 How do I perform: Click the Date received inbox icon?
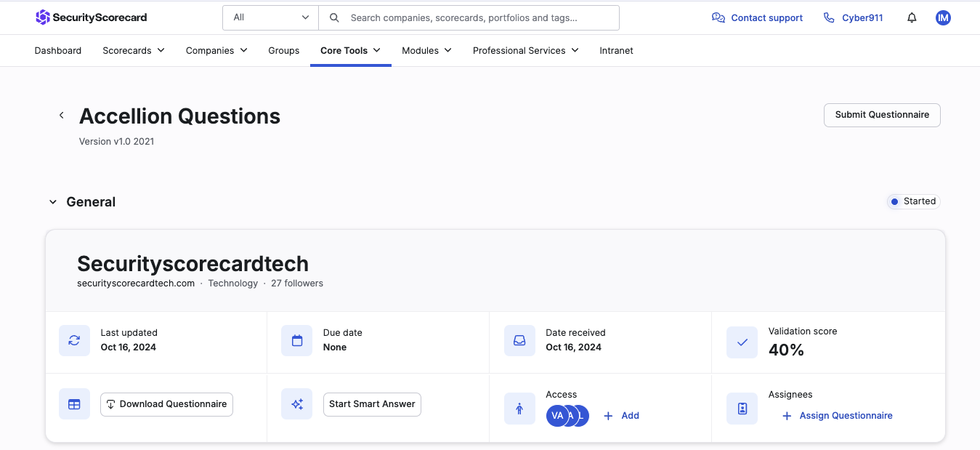pos(519,340)
